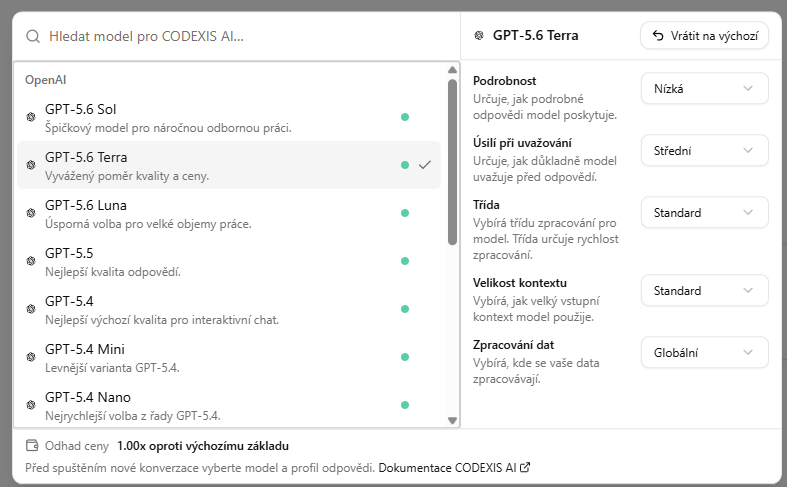Choose GPT-5.6 Sol from the model list
This screenshot has height=487, width=787.
tap(229, 117)
